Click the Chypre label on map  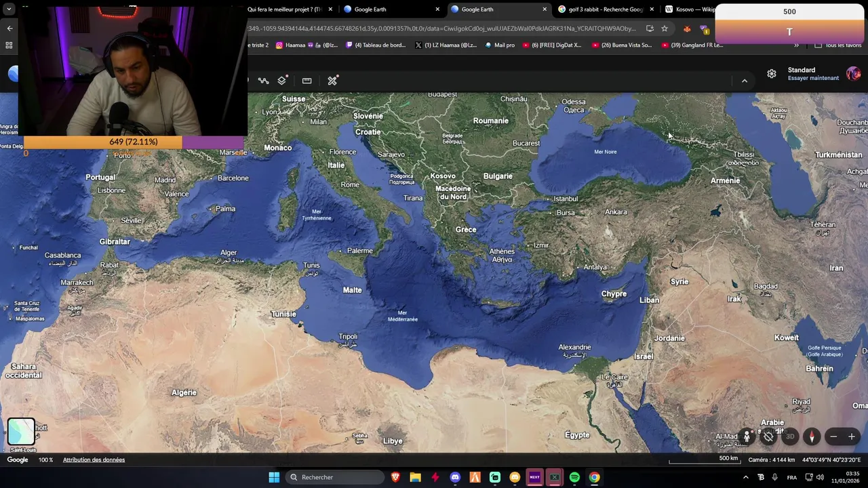614,294
